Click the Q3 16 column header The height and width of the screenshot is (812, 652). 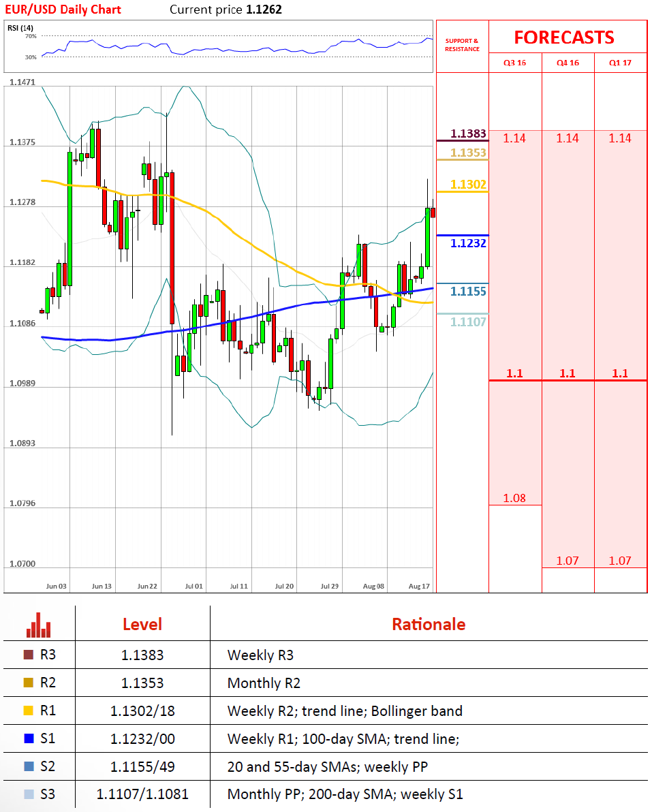(515, 63)
